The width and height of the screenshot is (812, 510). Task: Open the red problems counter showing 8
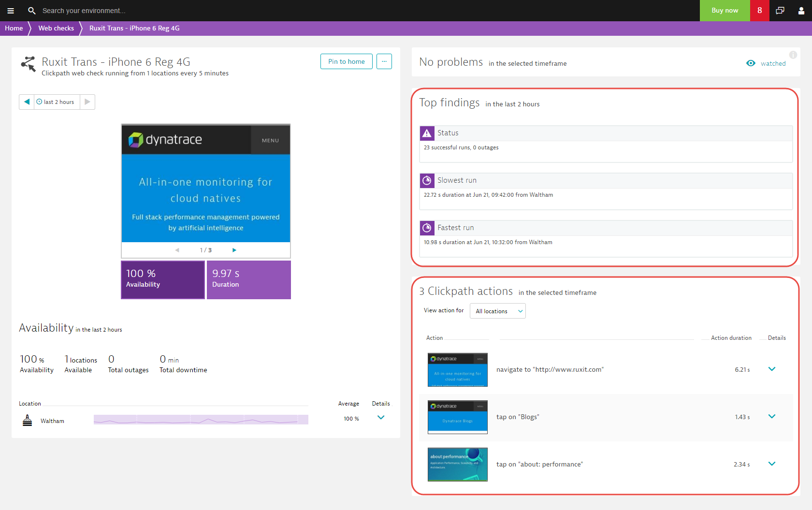pos(760,11)
